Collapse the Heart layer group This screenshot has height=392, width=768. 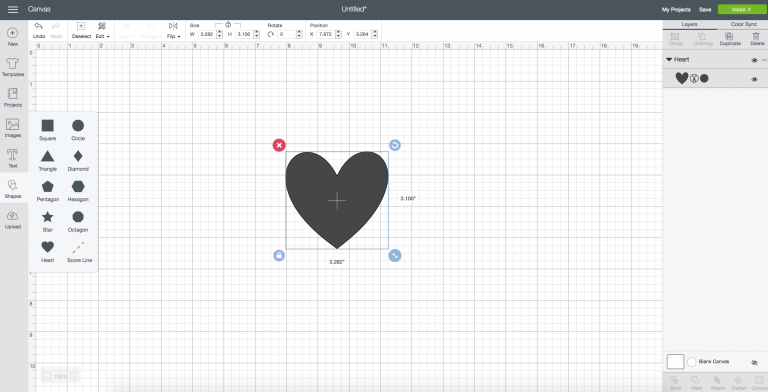pyautogui.click(x=669, y=59)
